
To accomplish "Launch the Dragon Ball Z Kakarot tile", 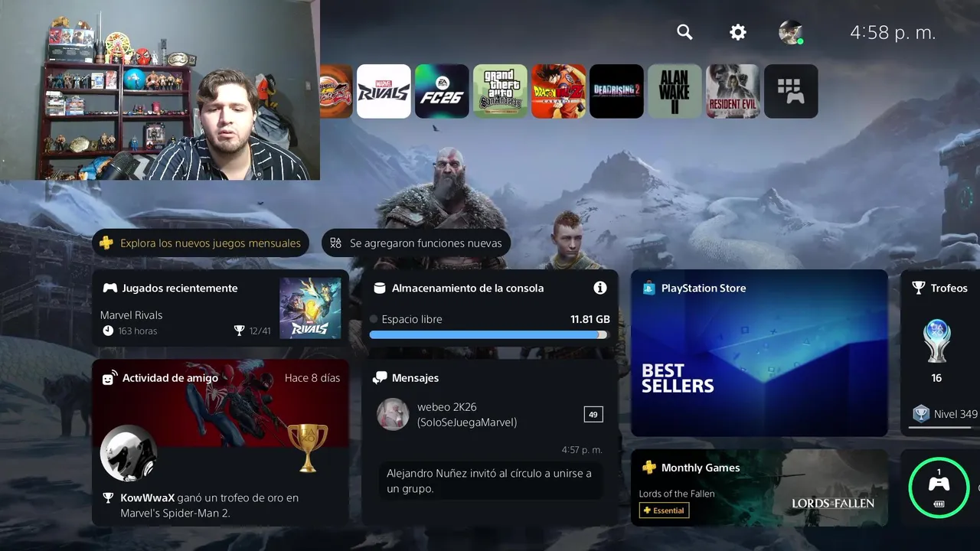I will point(559,91).
